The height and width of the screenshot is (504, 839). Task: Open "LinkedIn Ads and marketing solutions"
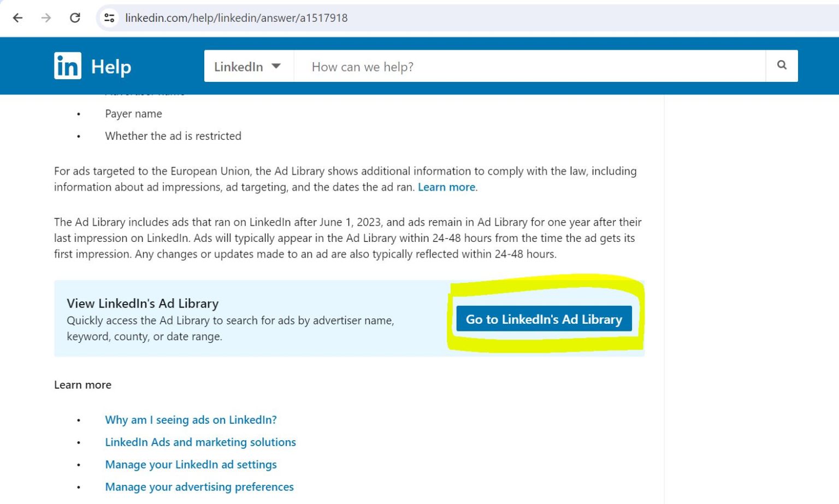coord(200,442)
